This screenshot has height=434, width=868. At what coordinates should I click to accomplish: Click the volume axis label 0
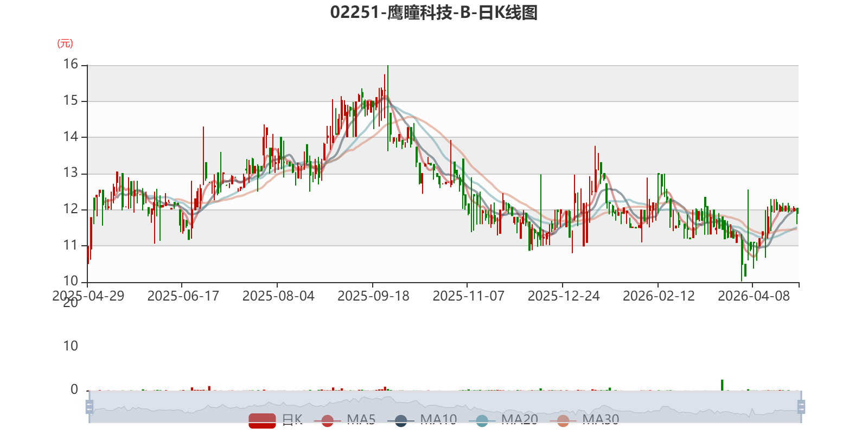pyautogui.click(x=74, y=390)
